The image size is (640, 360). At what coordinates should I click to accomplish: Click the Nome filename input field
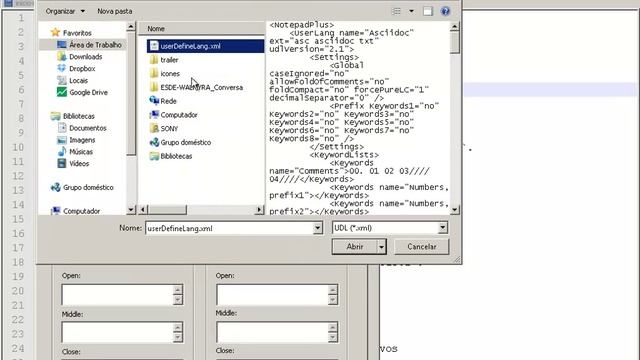click(229, 228)
